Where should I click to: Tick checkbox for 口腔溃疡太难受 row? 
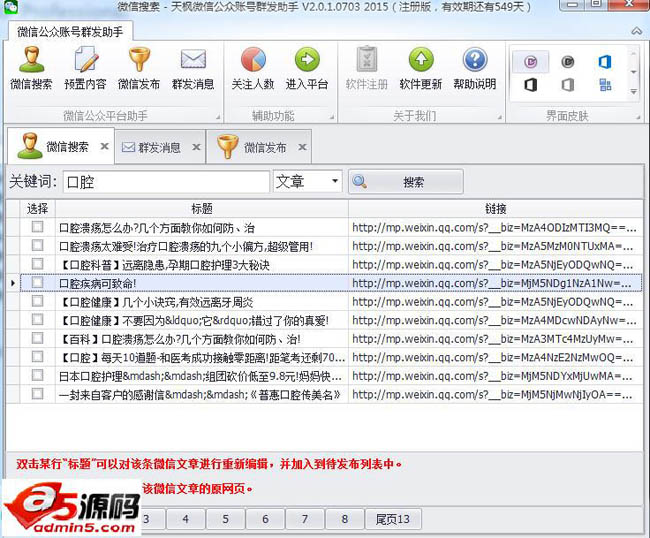(37, 245)
